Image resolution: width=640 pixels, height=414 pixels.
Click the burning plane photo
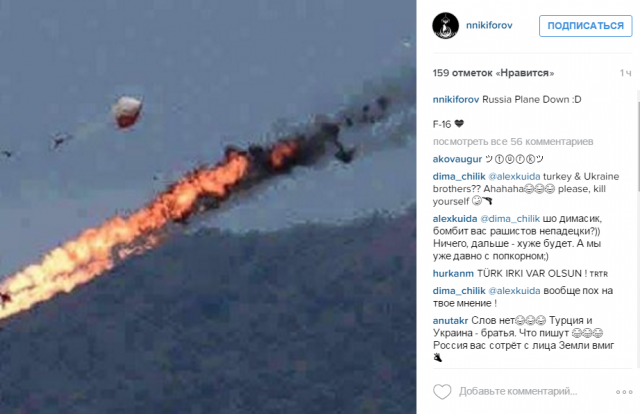(208, 207)
